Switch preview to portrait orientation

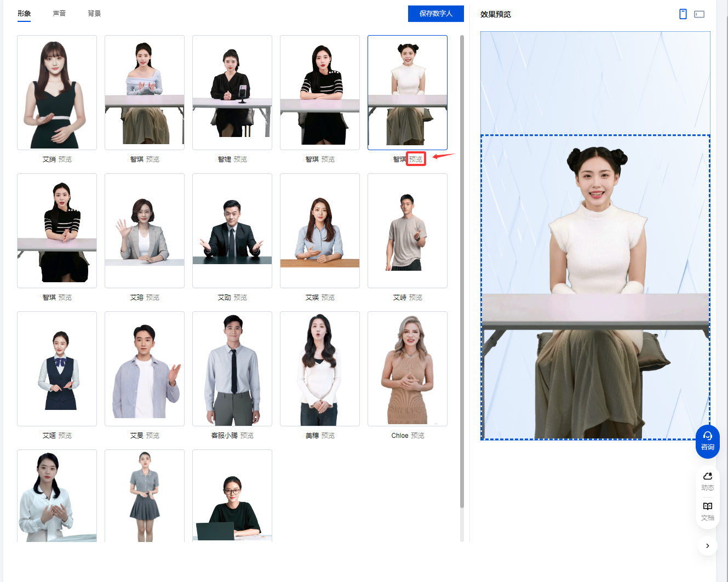(683, 14)
